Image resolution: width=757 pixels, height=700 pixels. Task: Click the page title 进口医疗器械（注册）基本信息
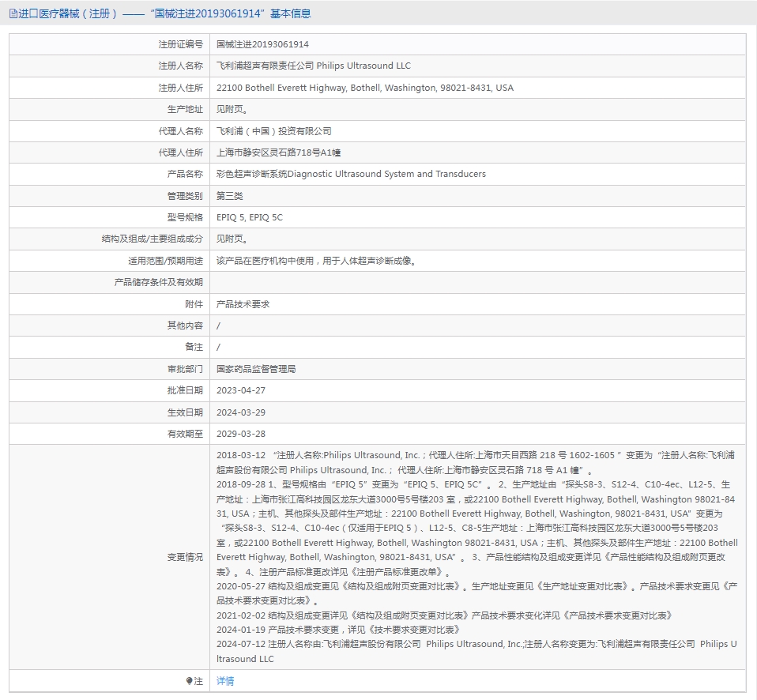[x=164, y=13]
